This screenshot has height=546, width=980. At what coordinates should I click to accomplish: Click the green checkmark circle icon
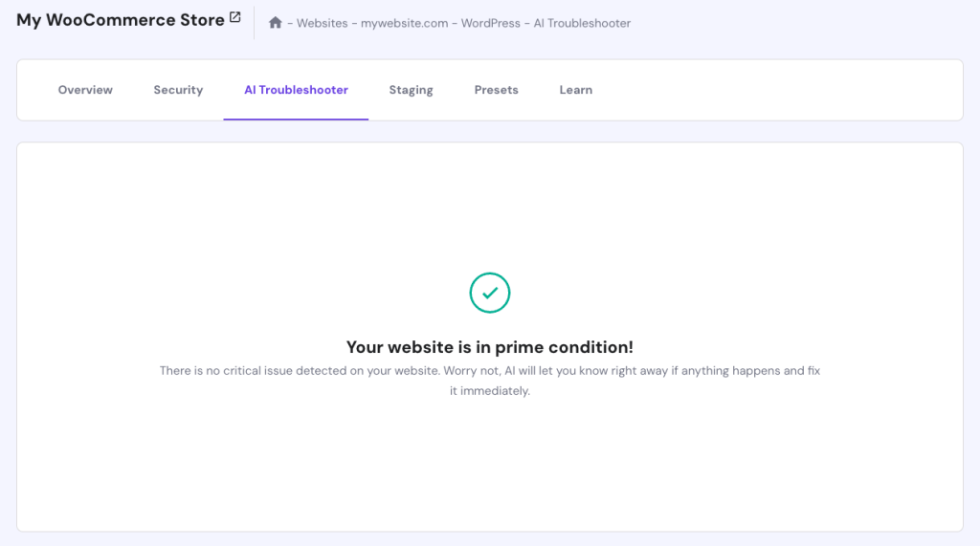[x=490, y=293]
